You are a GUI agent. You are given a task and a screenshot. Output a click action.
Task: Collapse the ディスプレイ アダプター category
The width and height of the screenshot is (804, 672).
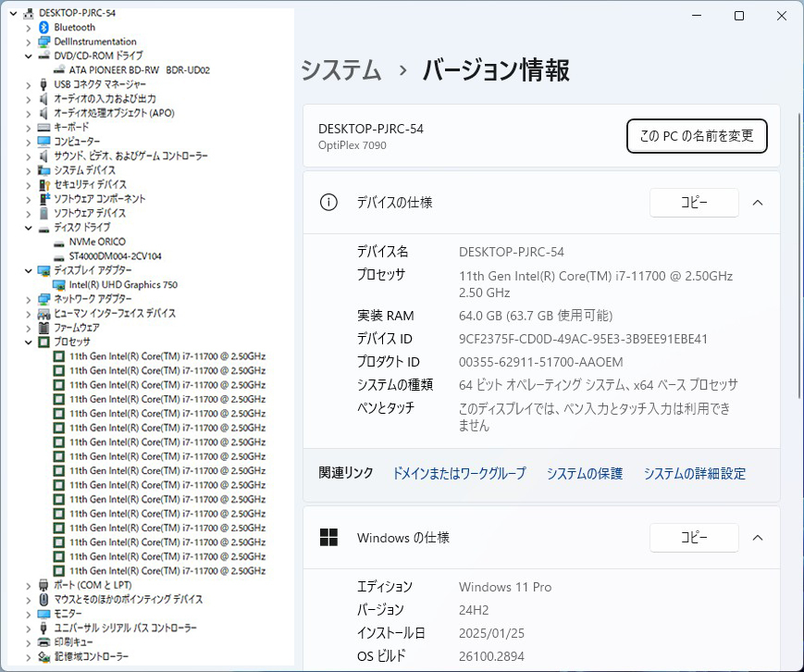[28, 270]
